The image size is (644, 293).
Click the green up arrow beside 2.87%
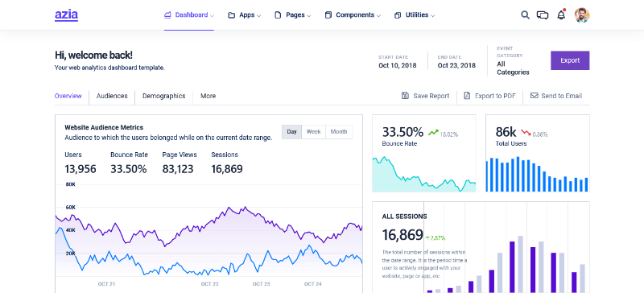click(427, 238)
